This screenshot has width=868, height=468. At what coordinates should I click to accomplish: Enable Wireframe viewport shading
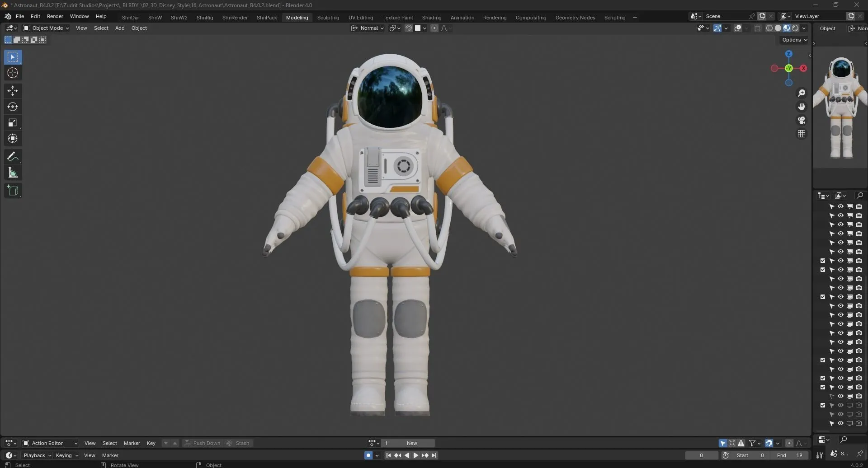point(770,28)
